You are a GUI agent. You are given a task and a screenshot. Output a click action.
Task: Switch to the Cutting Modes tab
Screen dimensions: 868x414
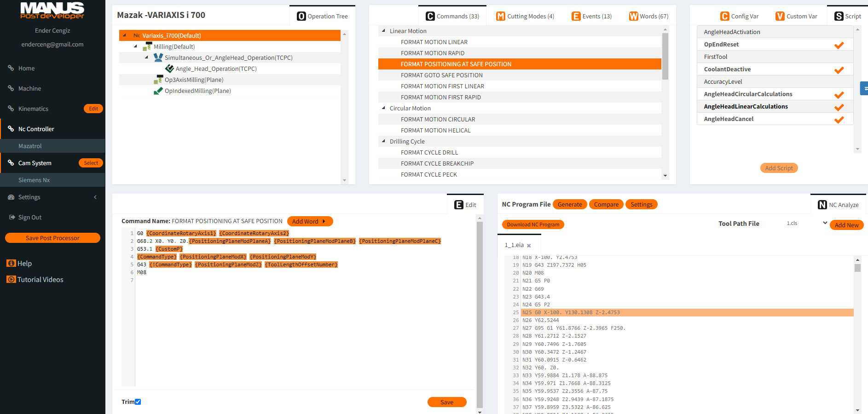coord(525,16)
